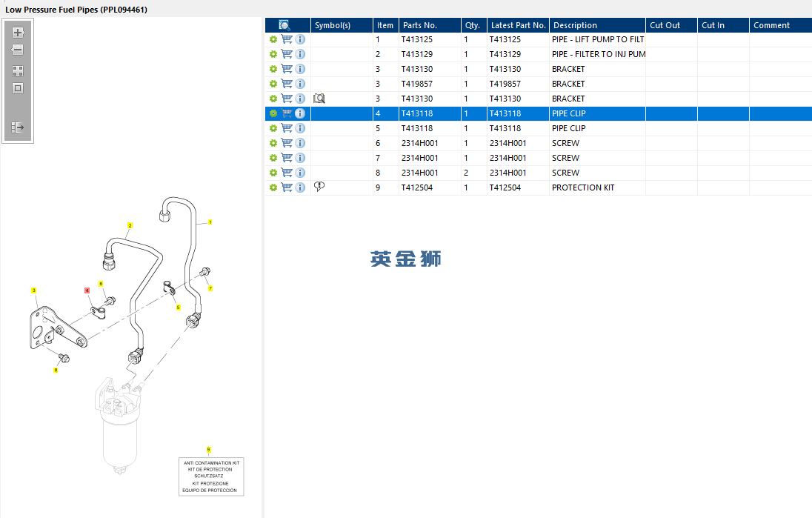Click callout 9 above the kit box
This screenshot has width=812, height=518.
[209, 450]
